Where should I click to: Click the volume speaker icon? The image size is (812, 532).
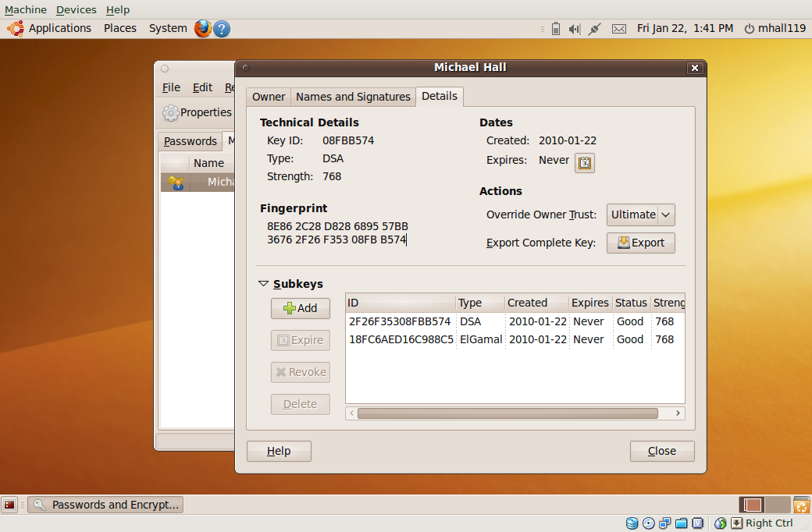tap(575, 29)
